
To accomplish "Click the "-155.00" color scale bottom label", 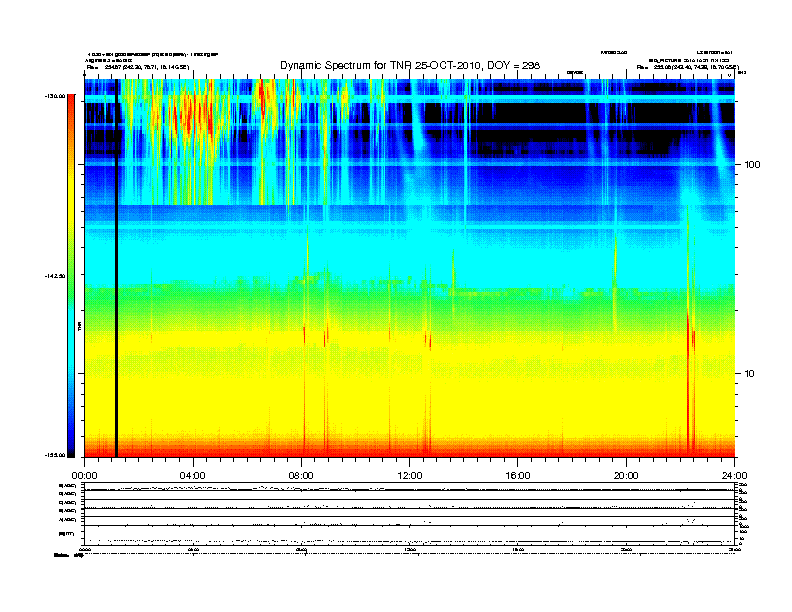I will (x=55, y=455).
